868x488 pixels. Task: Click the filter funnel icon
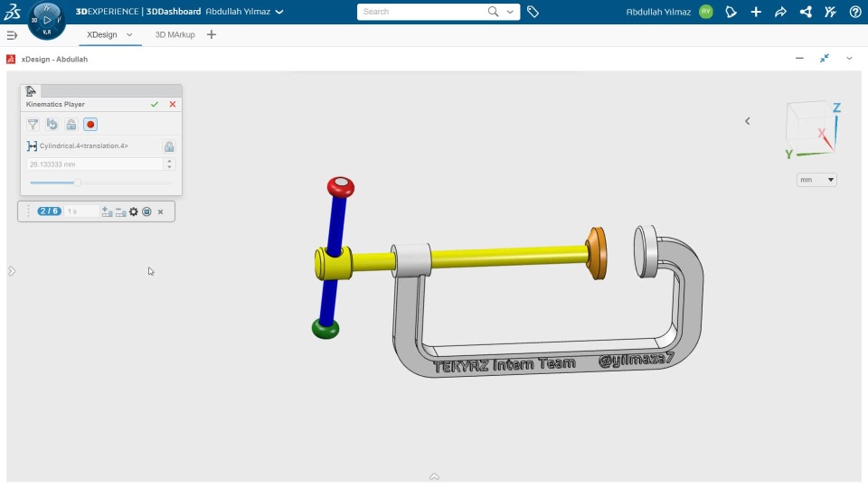click(33, 125)
